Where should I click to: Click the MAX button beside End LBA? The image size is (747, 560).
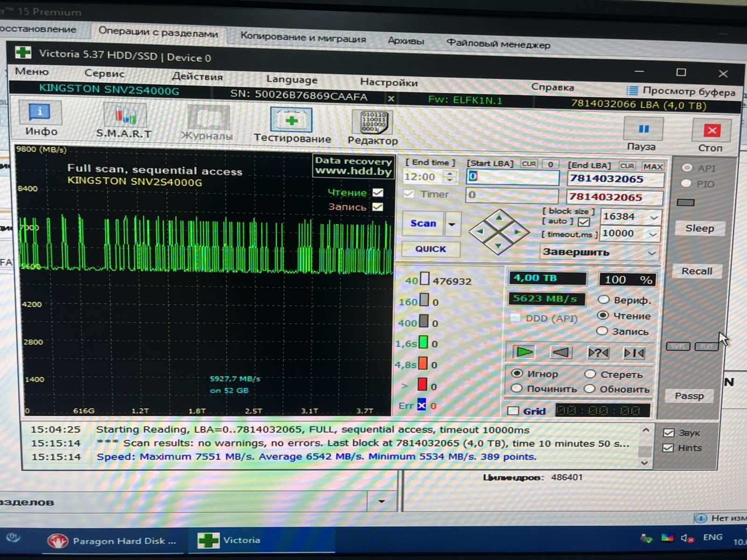[x=652, y=166]
